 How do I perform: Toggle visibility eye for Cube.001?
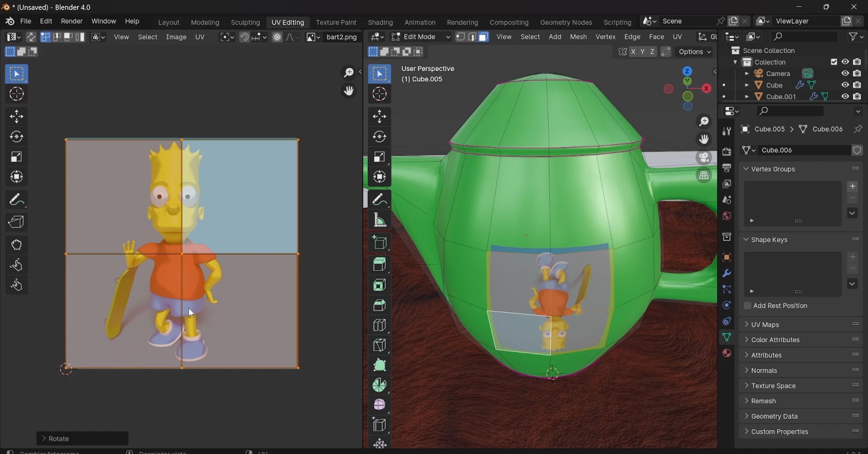(x=845, y=96)
